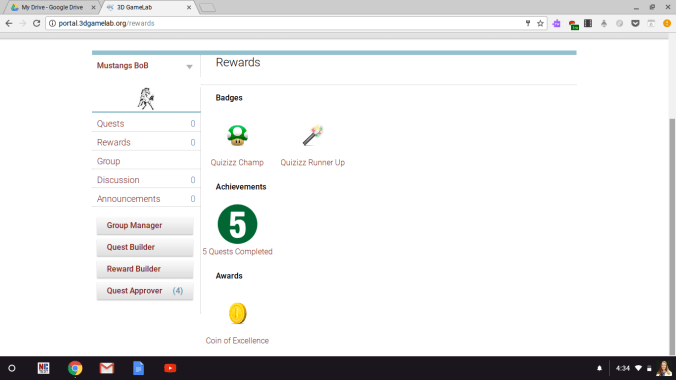Click the red and green extension icon

tap(573, 24)
